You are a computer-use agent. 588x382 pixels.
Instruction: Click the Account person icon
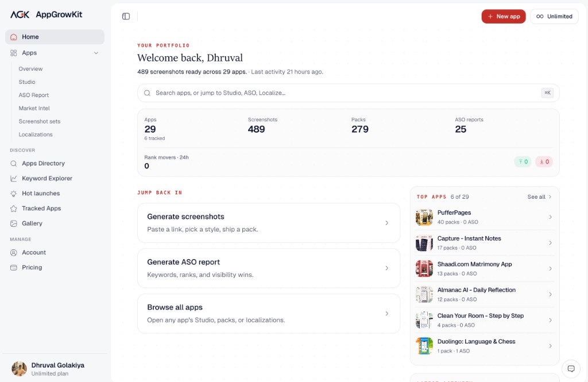(x=14, y=253)
